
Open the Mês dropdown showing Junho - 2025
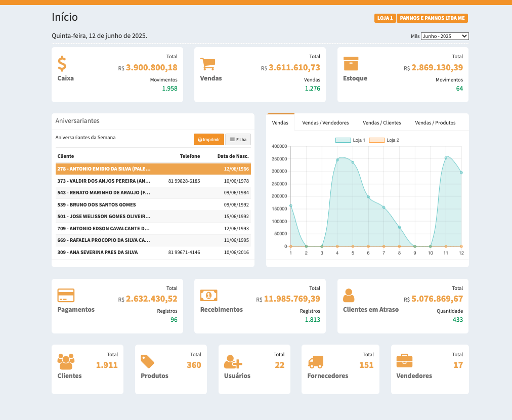click(x=445, y=36)
